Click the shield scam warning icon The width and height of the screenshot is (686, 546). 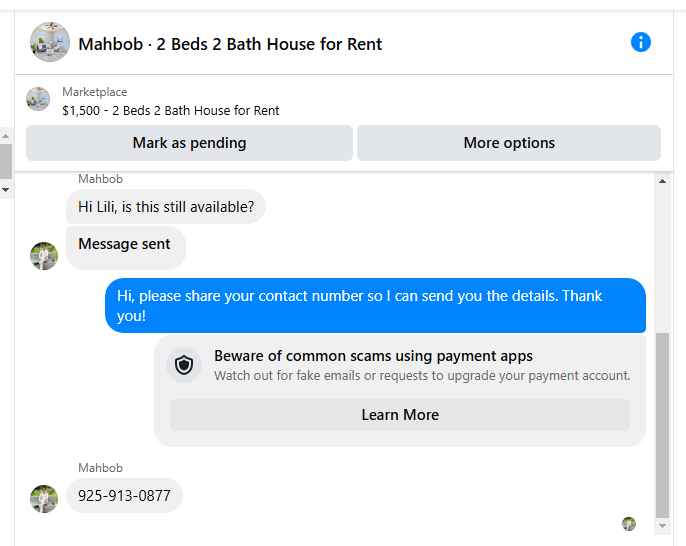click(183, 365)
